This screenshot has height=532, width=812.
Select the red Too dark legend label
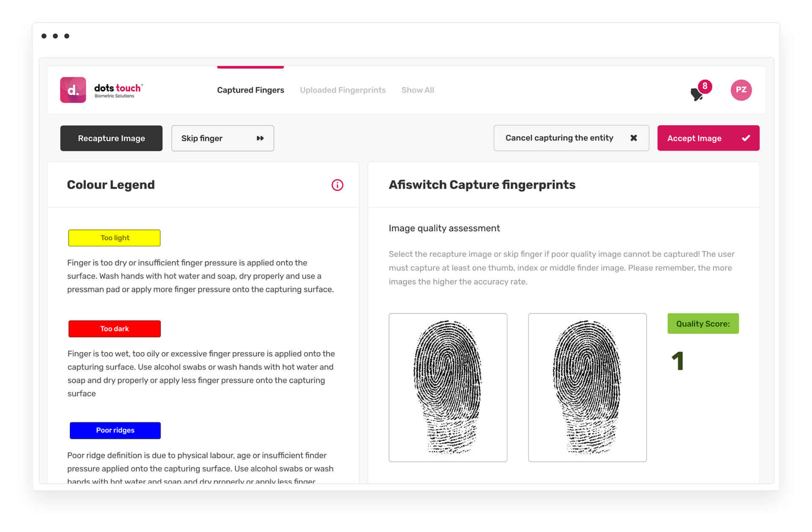pyautogui.click(x=114, y=329)
